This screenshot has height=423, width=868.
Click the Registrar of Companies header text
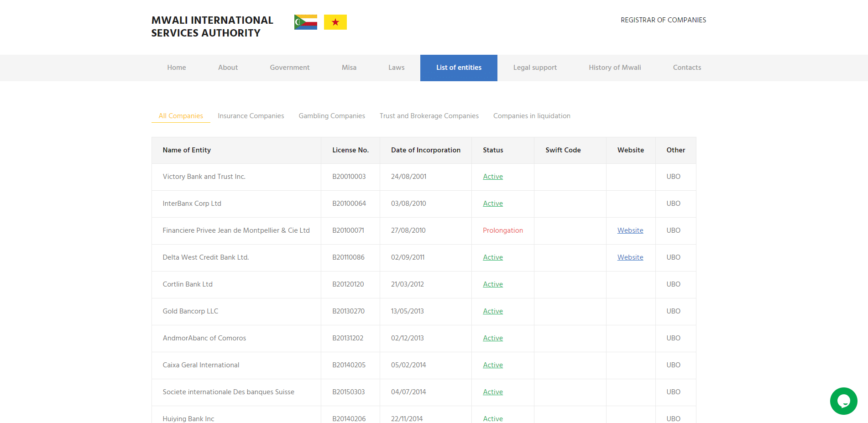click(663, 20)
